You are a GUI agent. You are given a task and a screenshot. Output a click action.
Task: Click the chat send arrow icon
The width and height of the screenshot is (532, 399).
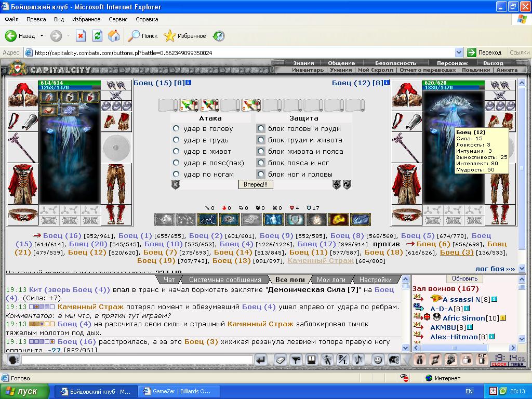(x=261, y=360)
